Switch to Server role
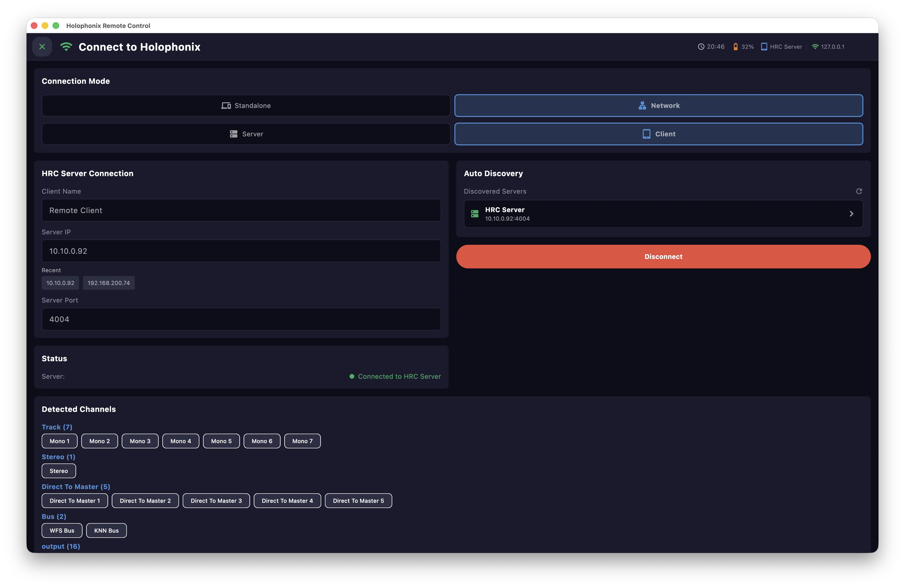 (x=246, y=134)
